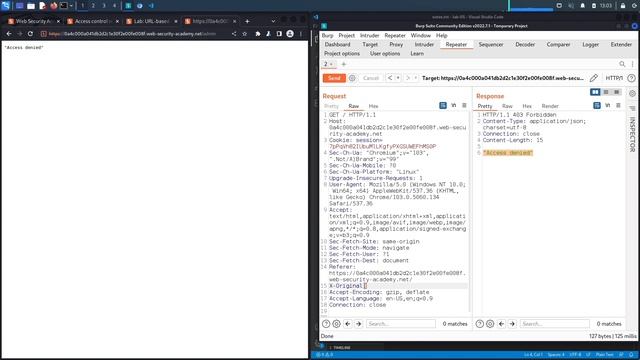Open the Burp menu

327,36
